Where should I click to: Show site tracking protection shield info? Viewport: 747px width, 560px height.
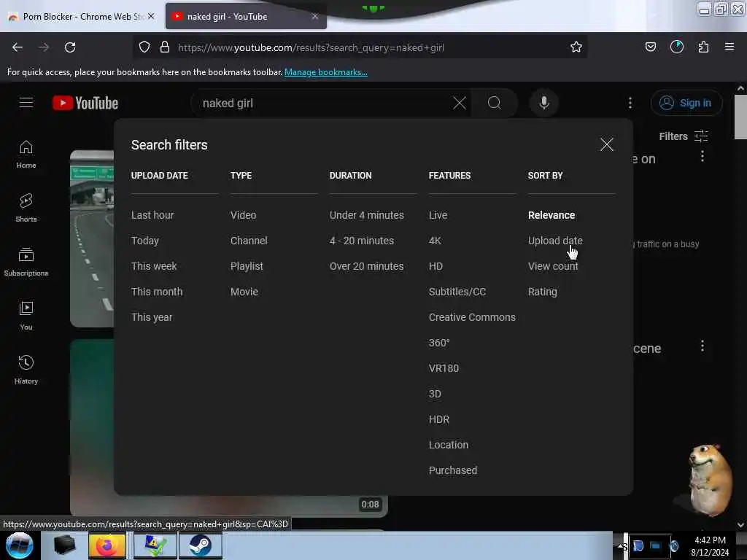click(144, 47)
